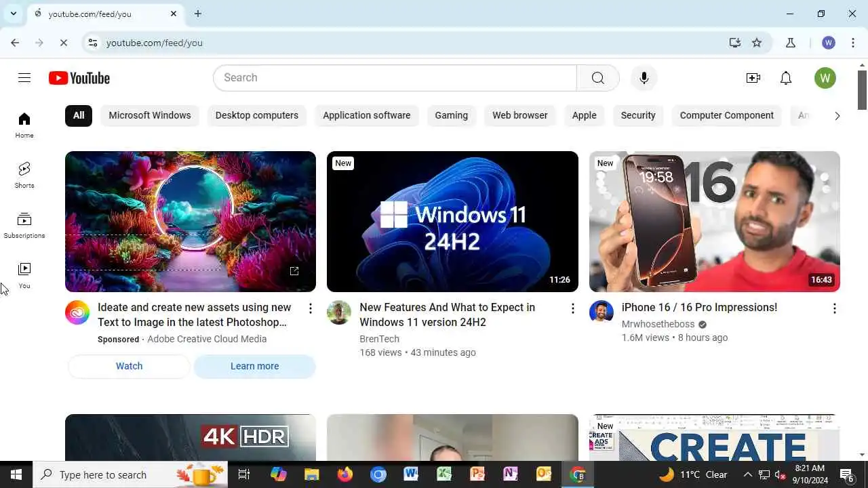868x488 pixels.
Task: Click the external link icon on ad thumbnail
Action: point(294,271)
